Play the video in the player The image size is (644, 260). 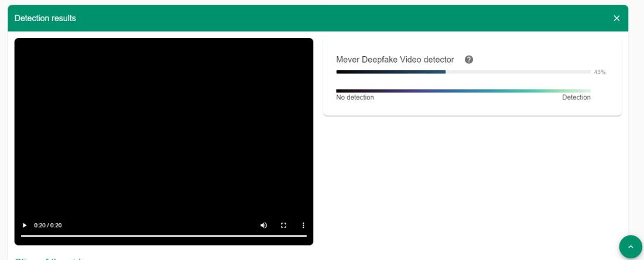(x=24, y=225)
